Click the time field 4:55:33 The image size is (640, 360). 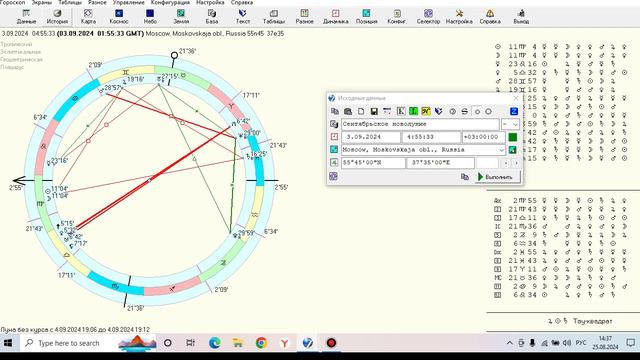point(431,137)
